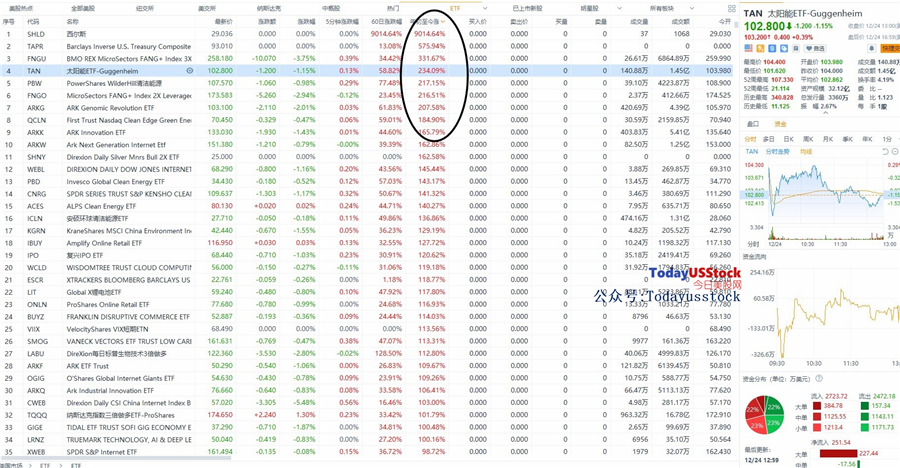The height and width of the screenshot is (468, 900).
Task: Select the LIT lithium battery ETF row
Action: click(369, 292)
